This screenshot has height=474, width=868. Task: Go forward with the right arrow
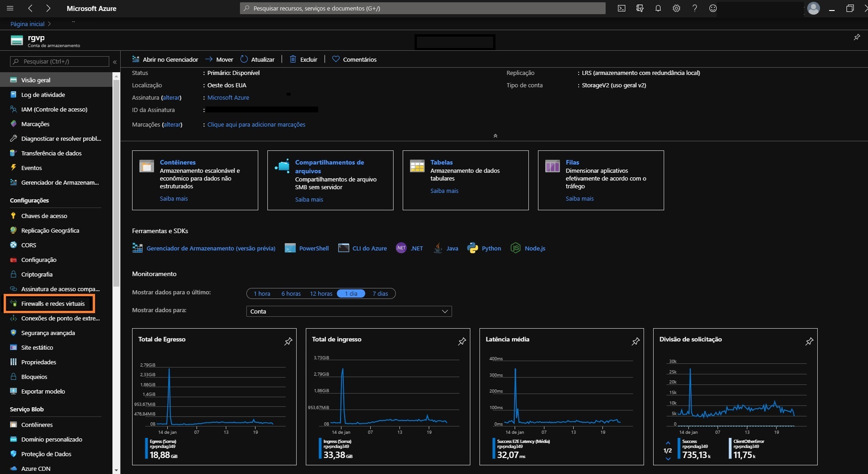(48, 8)
